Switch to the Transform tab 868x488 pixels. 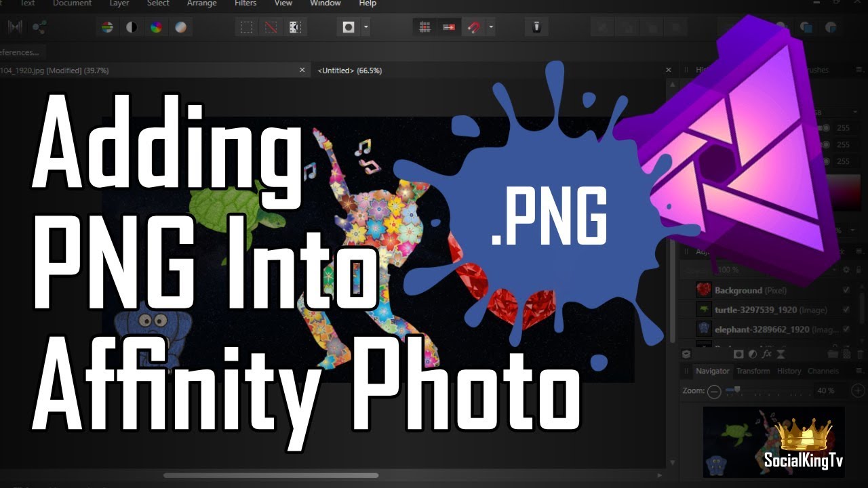pos(753,371)
